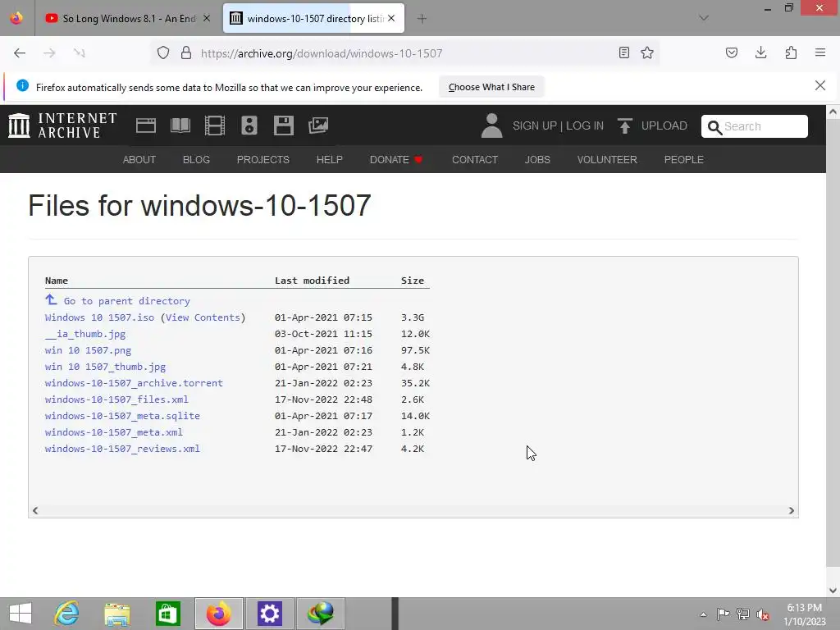Click the search magnifier icon

pyautogui.click(x=714, y=127)
